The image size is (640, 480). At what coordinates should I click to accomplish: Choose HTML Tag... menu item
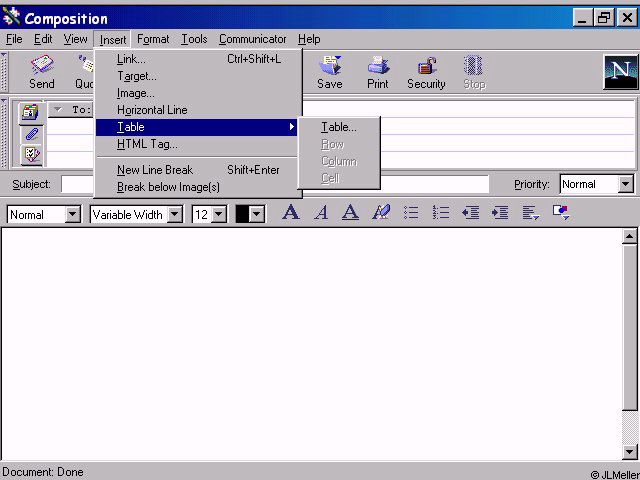pyautogui.click(x=198, y=144)
